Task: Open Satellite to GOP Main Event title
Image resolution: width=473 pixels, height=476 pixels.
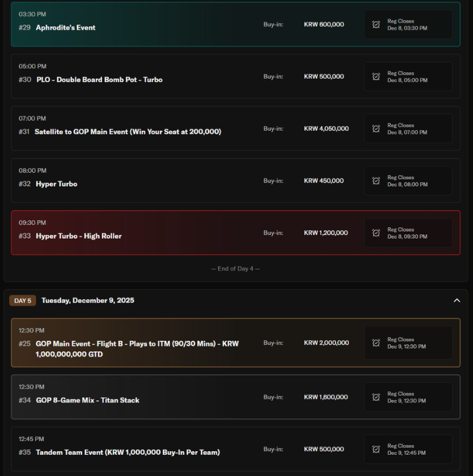Action: coord(127,131)
